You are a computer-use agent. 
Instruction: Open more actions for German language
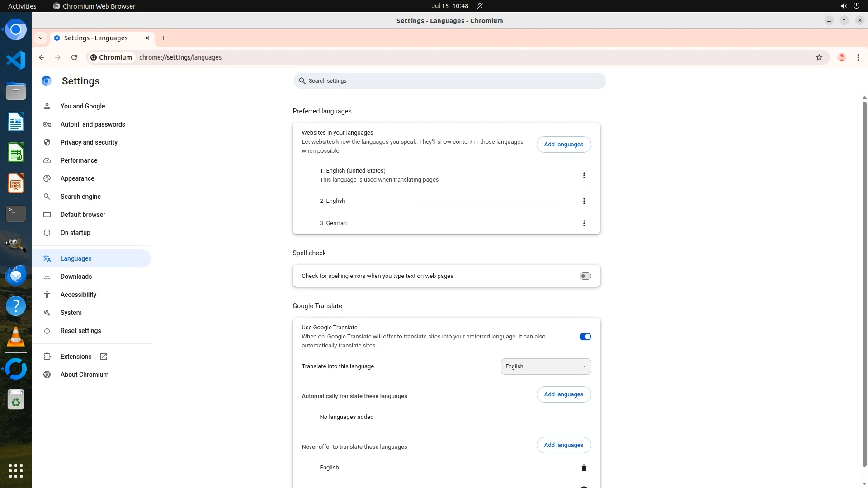[x=584, y=223]
